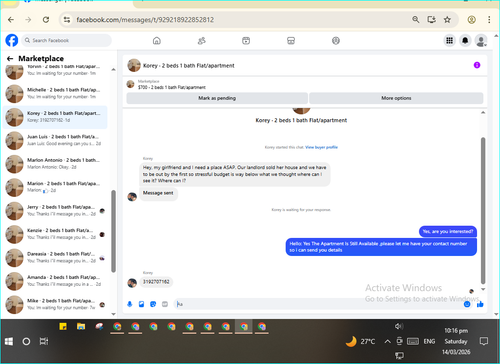Show hidden system tray icons
Screen dimensions: 500x364
387,341
